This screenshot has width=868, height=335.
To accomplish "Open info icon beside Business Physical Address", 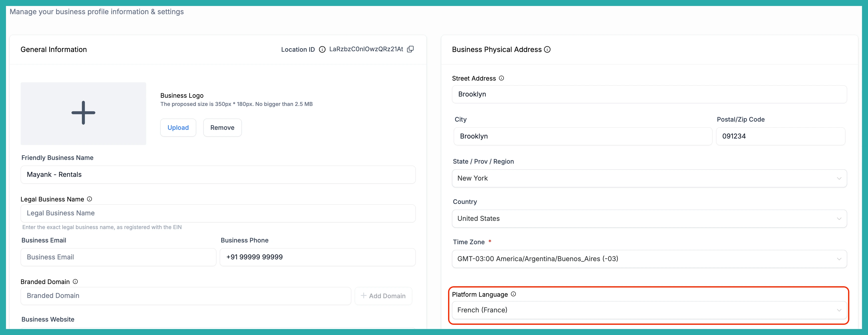I will pos(547,49).
